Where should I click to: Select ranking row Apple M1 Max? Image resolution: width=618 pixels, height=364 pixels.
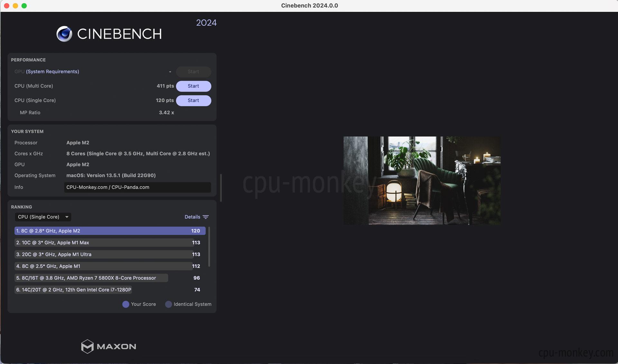pyautogui.click(x=110, y=243)
